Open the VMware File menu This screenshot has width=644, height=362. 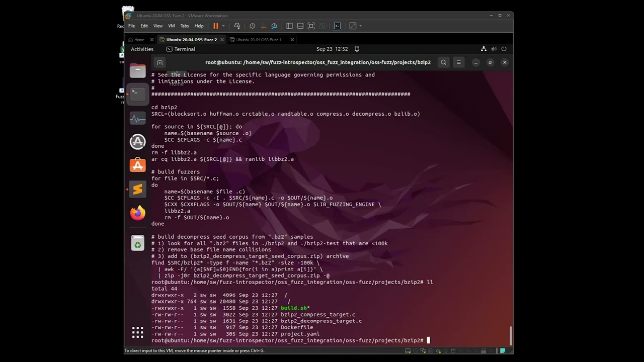coord(131,26)
